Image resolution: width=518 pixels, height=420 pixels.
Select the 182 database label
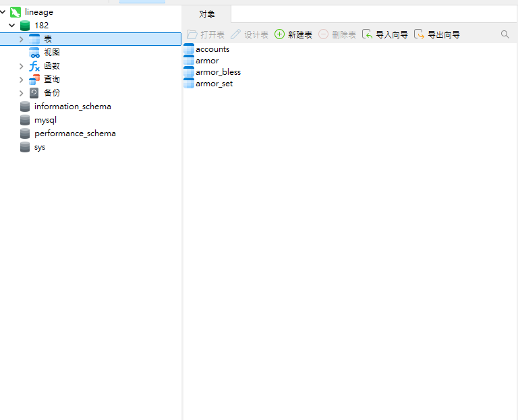(x=42, y=26)
